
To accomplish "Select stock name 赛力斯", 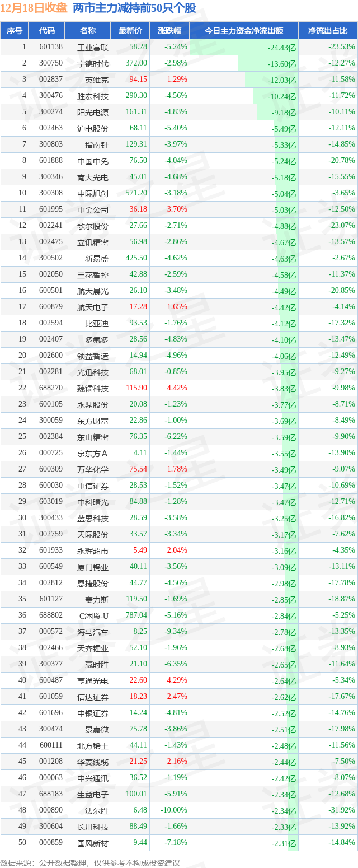I will (97, 599).
